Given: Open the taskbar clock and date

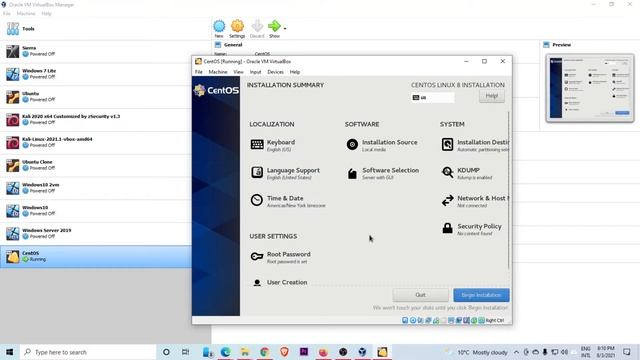Looking at the screenshot, I should [x=606, y=352].
